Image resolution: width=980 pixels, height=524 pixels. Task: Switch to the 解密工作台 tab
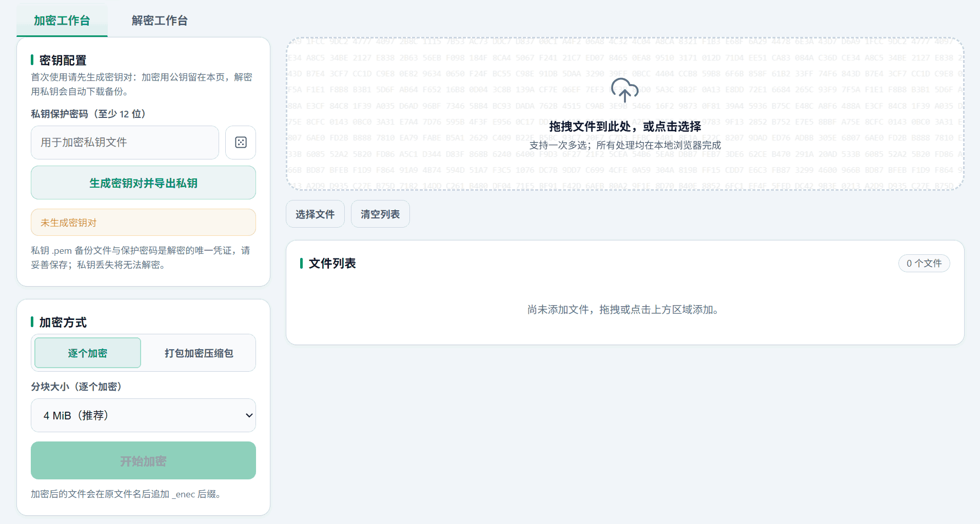(160, 21)
